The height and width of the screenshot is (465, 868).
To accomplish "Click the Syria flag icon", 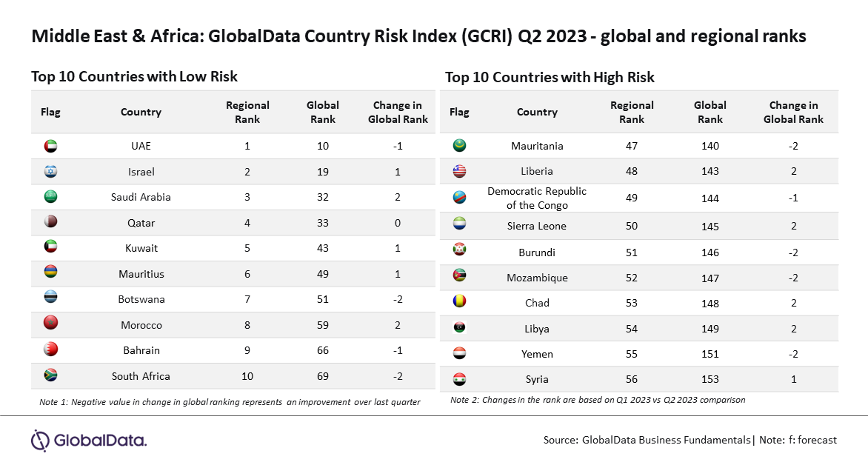I will 459,379.
